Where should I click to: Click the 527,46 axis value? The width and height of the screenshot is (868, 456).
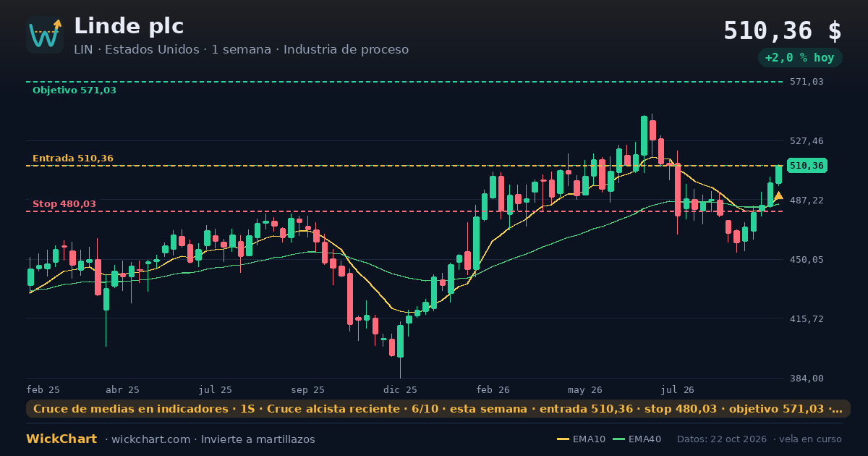807,141
